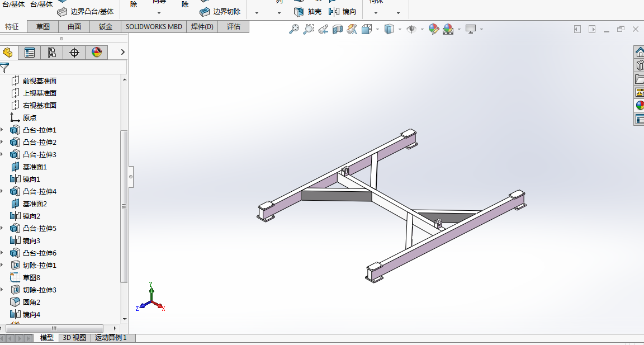The image size is (644, 345).
Task: Switch to the DimXpertManager tab
Action: coord(74,53)
